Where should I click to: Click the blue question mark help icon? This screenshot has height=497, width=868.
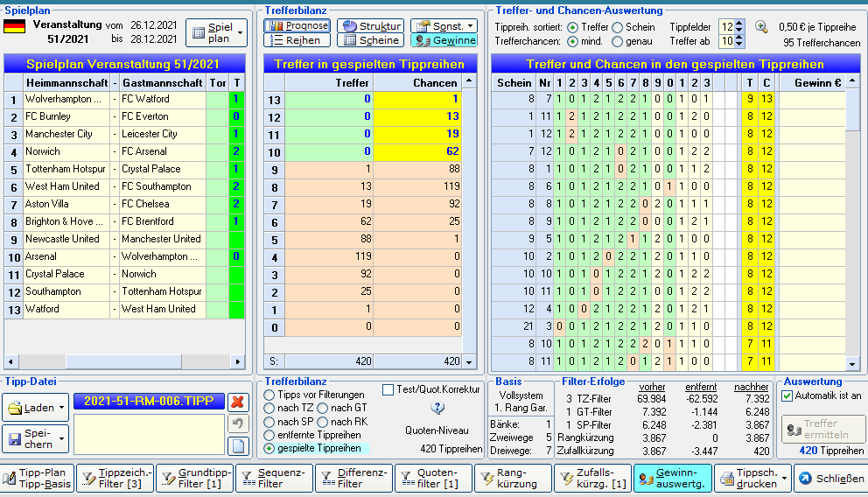click(x=437, y=408)
